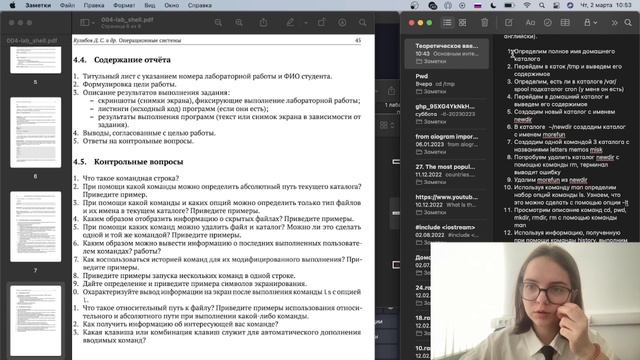Activate markup pen tool in Preview
This screenshot has height=360, width=640.
coord(290,23)
